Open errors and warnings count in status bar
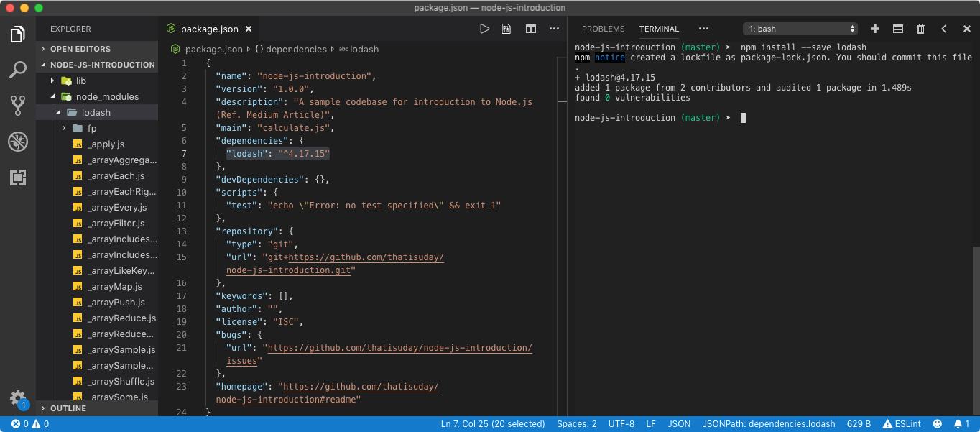The height and width of the screenshot is (432, 980). point(30,424)
